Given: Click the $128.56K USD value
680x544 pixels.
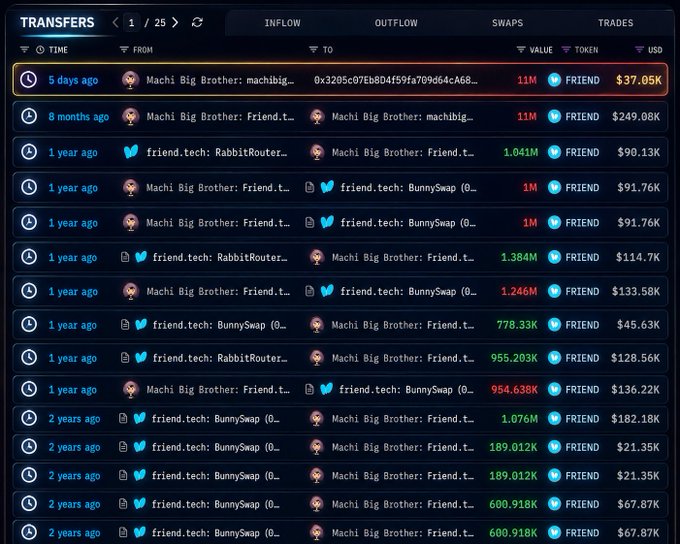Looking at the screenshot, I should pyautogui.click(x=635, y=358).
